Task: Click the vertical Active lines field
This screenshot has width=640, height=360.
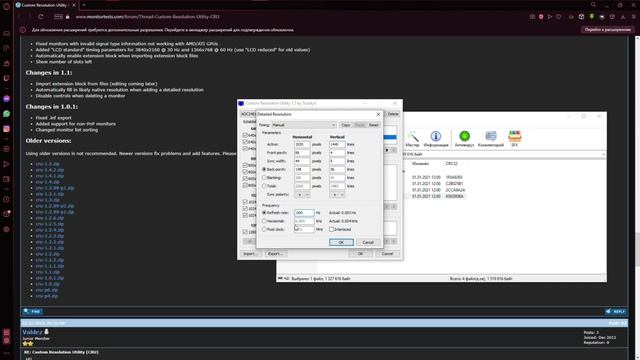Action: (x=337, y=144)
